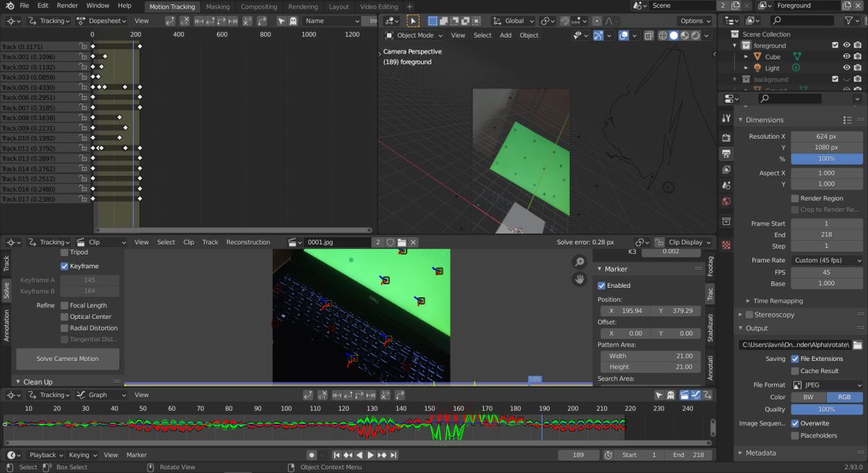
Task: Switch viewport to material preview shading
Action: tap(684, 35)
